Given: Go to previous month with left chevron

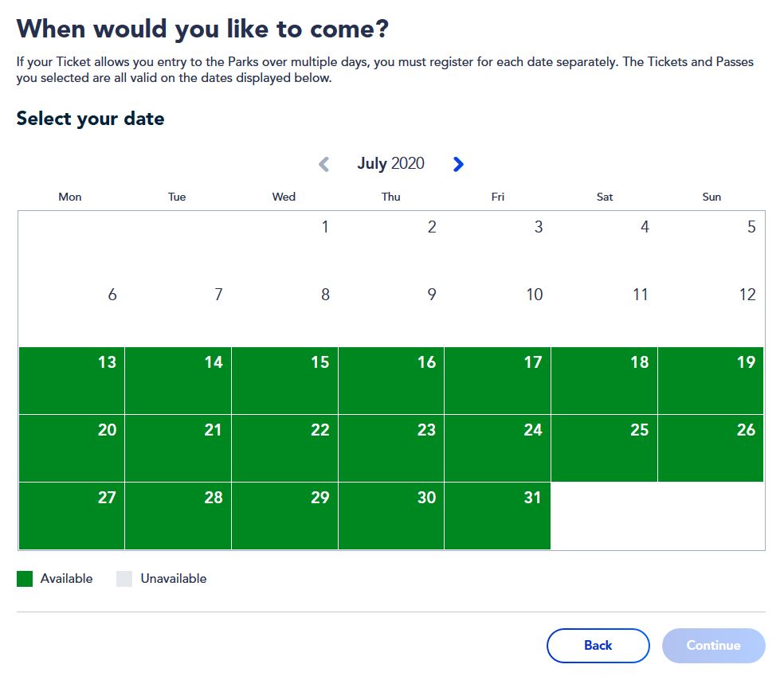Looking at the screenshot, I should pyautogui.click(x=324, y=164).
